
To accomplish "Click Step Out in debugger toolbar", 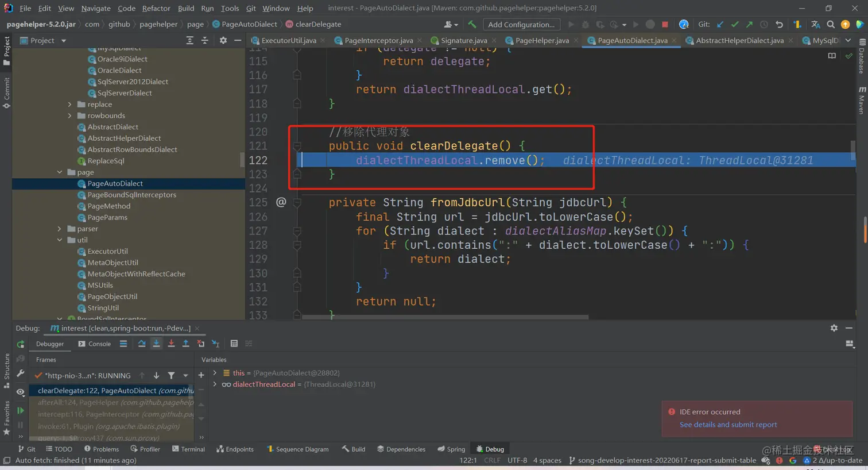I will pyautogui.click(x=185, y=344).
